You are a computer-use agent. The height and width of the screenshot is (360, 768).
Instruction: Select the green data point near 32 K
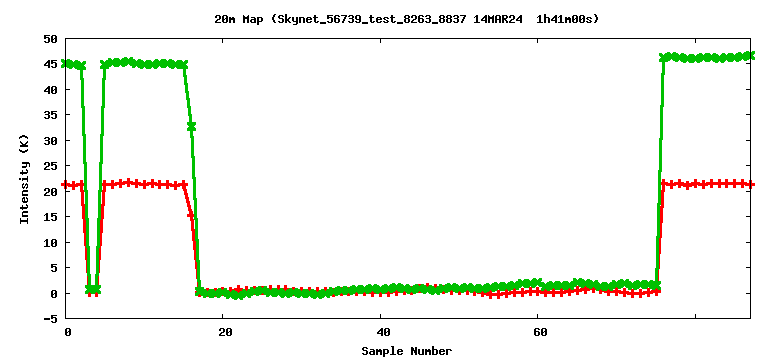191,126
